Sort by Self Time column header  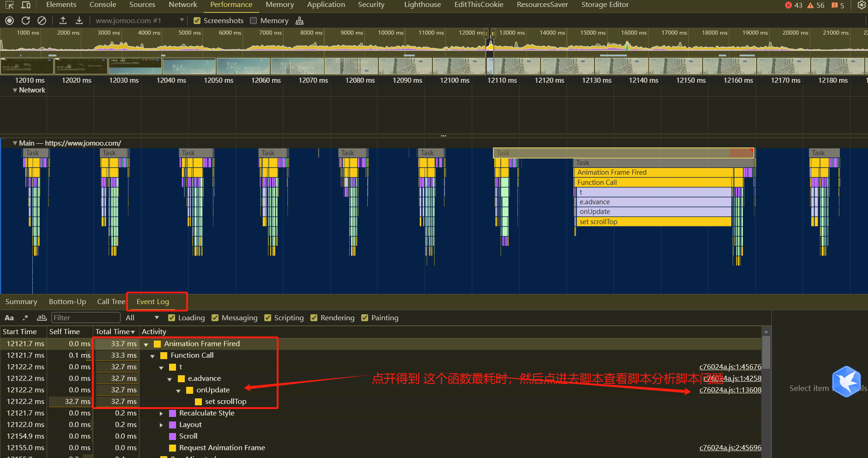tap(70, 332)
